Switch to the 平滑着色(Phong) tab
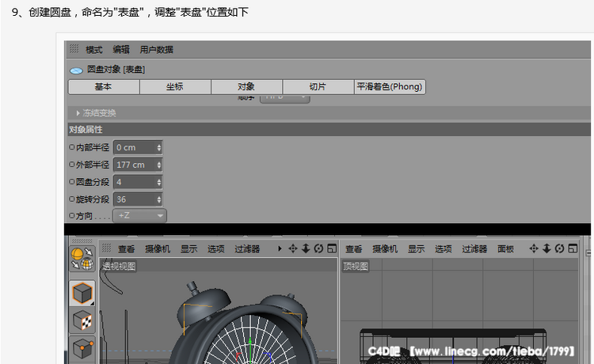Image resolution: width=594 pixels, height=364 pixels. point(390,87)
